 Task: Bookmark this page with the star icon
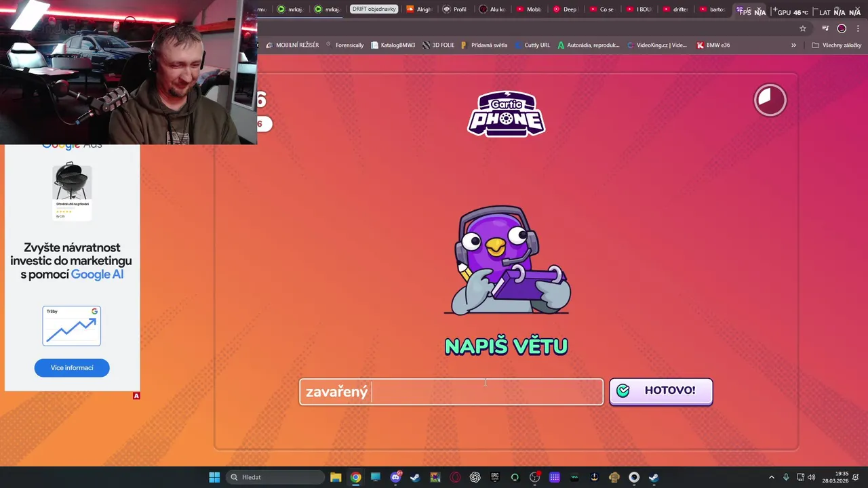click(x=803, y=28)
